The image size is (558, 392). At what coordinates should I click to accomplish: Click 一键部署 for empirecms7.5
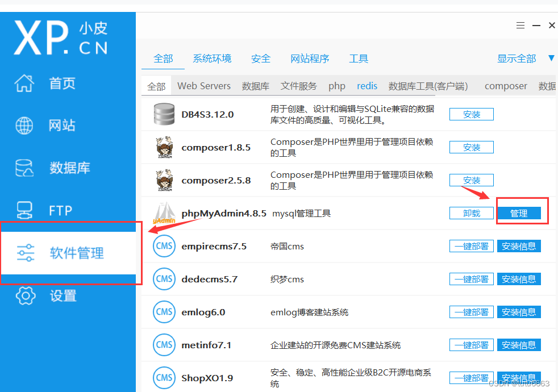coord(472,246)
